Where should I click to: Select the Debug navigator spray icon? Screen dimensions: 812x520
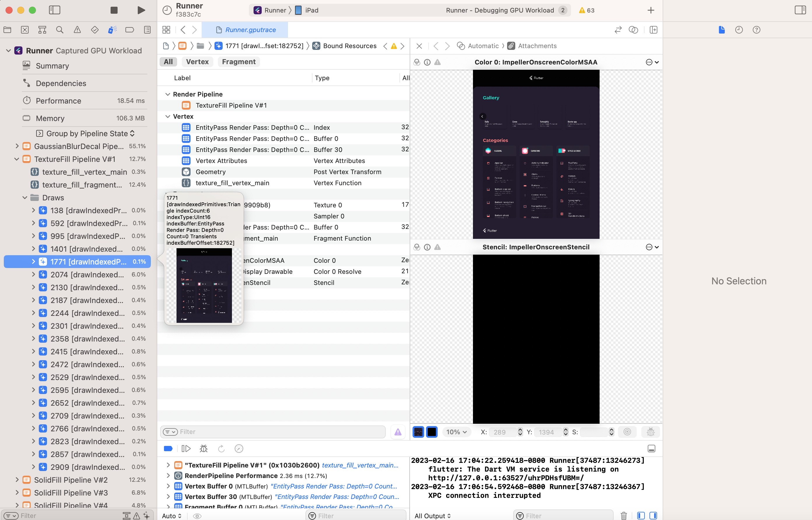pos(112,30)
